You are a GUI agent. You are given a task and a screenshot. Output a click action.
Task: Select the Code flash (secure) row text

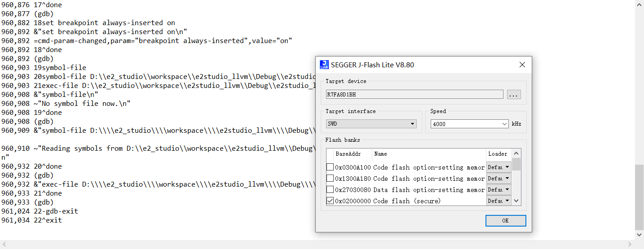pos(407,201)
